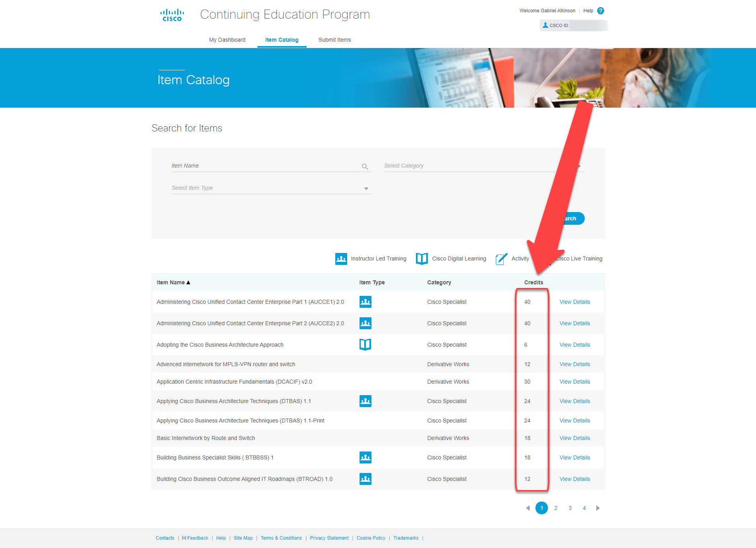
Task: View Details for AUCCE2 2.0
Action: pyautogui.click(x=575, y=323)
